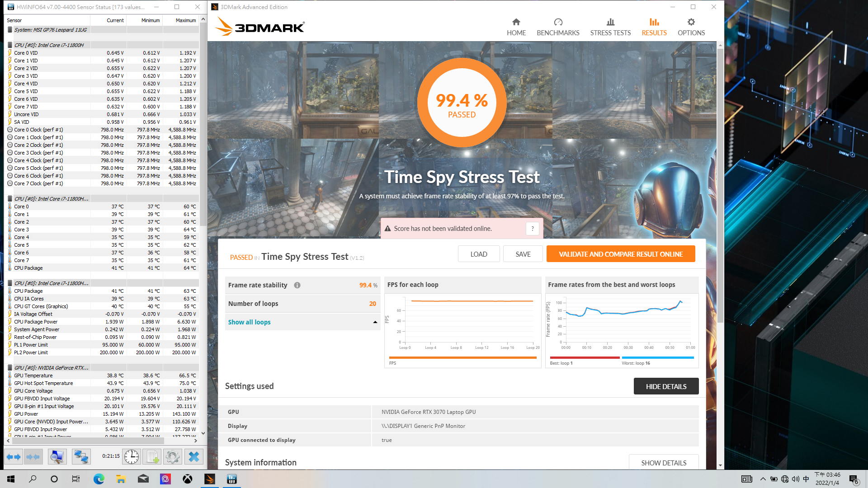This screenshot has height=488, width=868.
Task: Open Mail app from taskbar
Action: point(143,479)
